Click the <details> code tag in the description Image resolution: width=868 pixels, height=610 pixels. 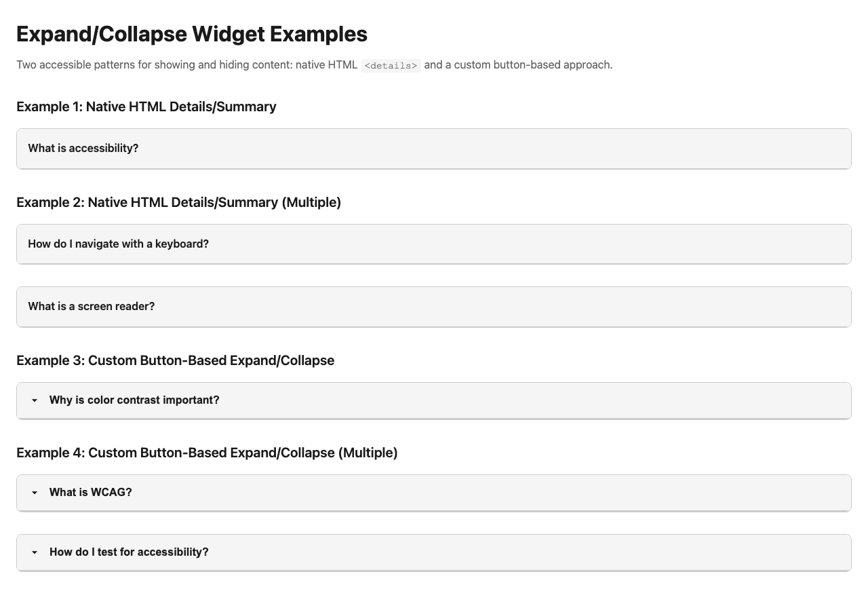[x=391, y=66]
